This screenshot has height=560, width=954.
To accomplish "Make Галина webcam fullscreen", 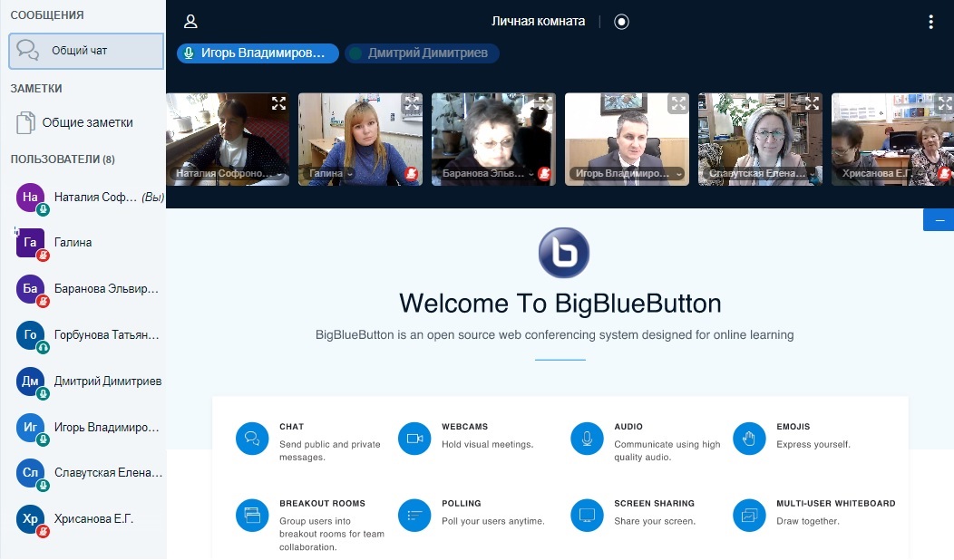I will pyautogui.click(x=412, y=103).
